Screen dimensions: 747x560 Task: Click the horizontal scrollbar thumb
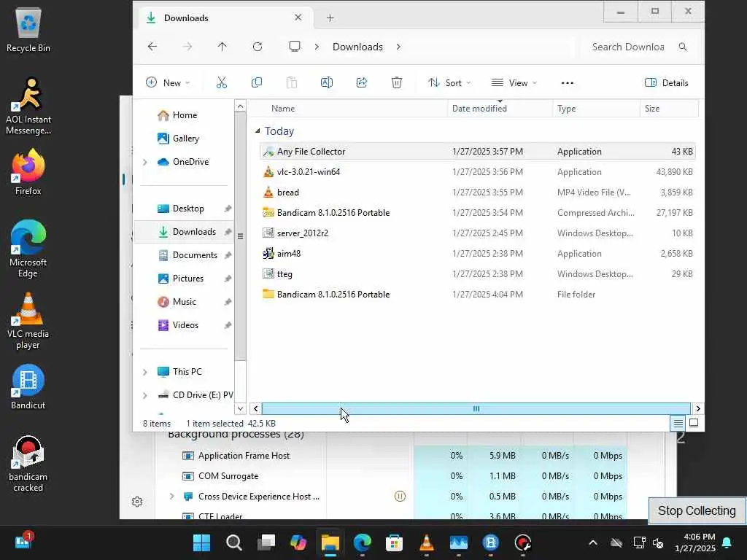[476, 408]
